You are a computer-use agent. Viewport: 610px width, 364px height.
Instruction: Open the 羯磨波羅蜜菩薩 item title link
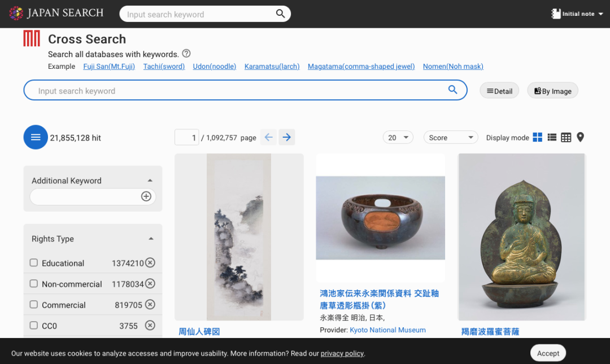[x=490, y=332]
